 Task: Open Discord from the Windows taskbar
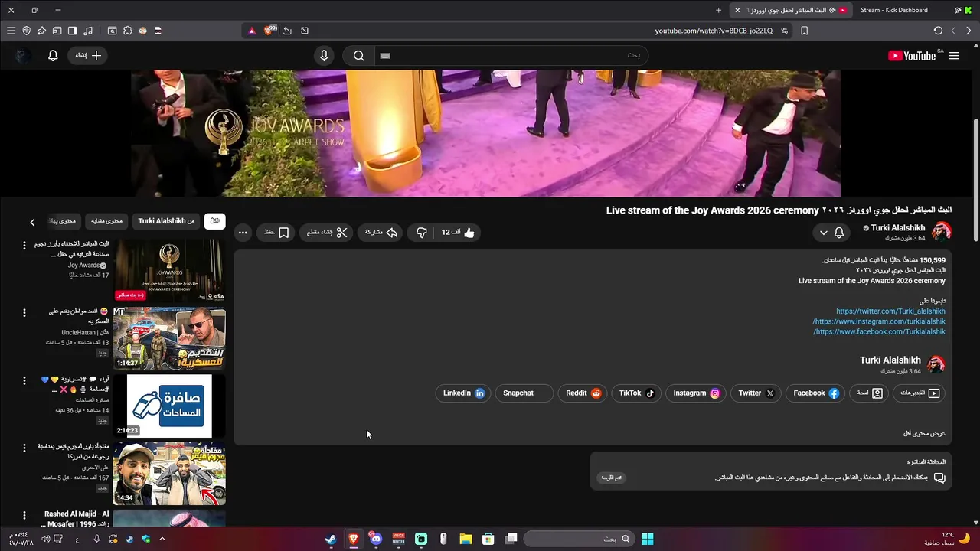375,539
